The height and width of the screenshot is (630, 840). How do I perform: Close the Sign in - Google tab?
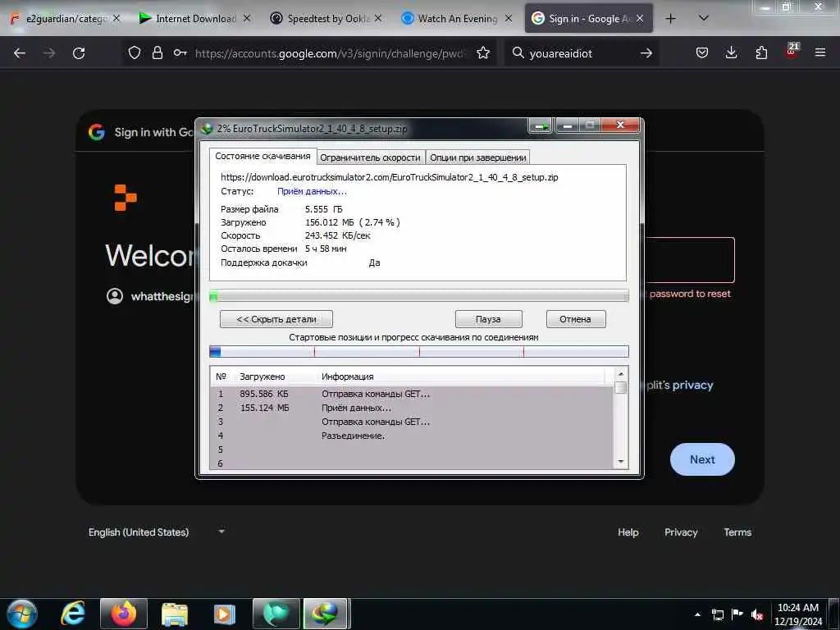640,19
